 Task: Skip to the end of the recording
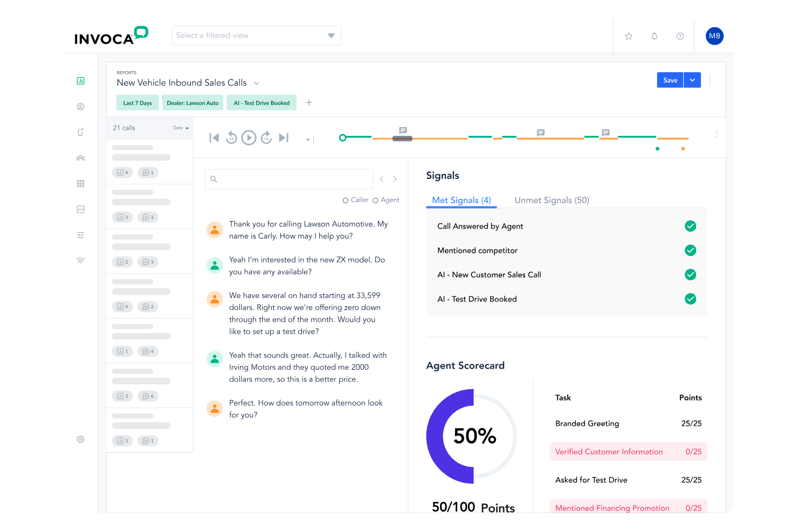coord(284,138)
